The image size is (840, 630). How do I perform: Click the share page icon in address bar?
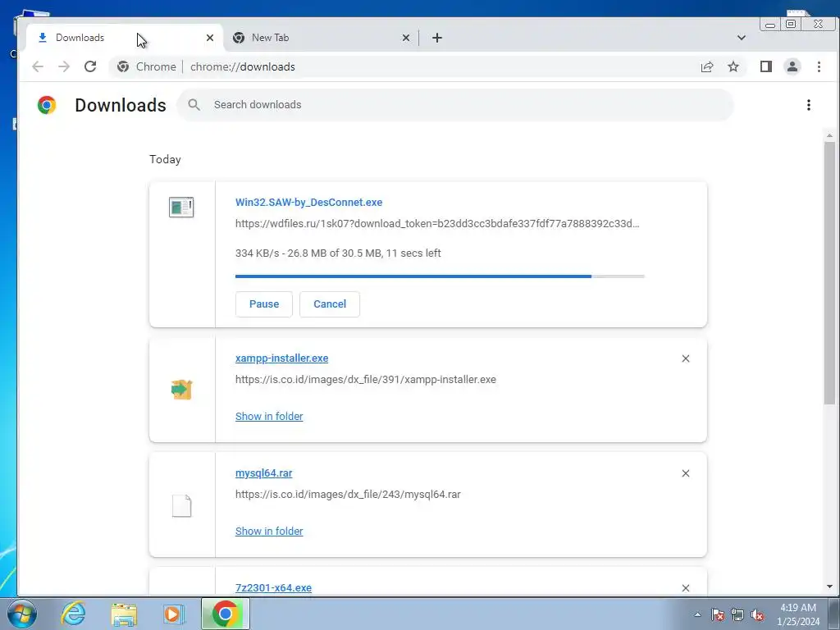click(x=706, y=66)
